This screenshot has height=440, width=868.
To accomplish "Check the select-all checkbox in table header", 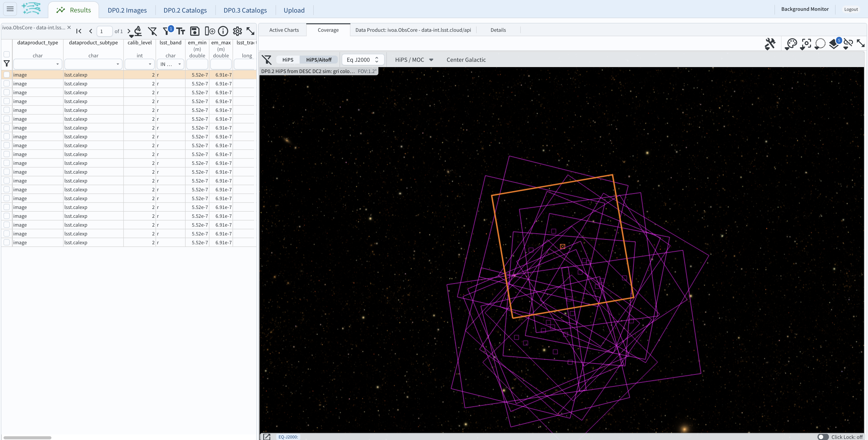I will [7, 54].
